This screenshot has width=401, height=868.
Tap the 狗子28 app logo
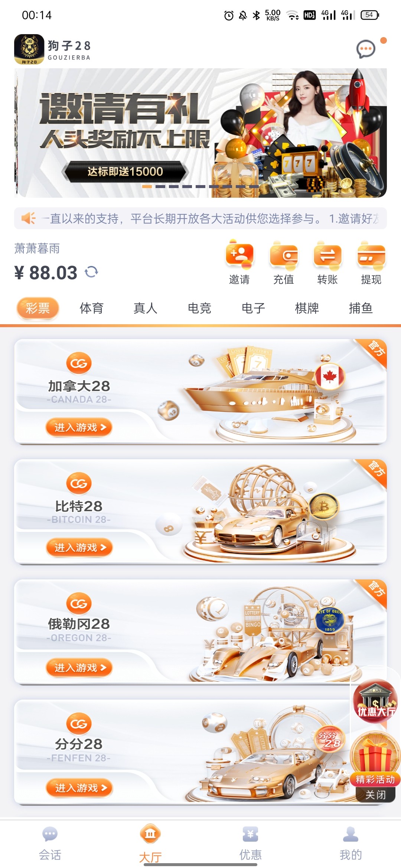[x=29, y=49]
